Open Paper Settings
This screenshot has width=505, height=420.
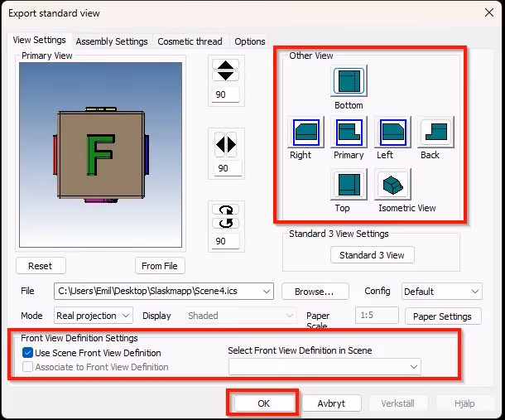pyautogui.click(x=443, y=316)
